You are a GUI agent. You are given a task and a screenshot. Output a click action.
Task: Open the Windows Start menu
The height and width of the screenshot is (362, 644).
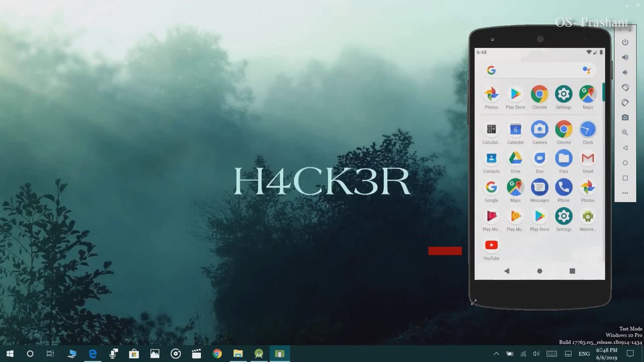(x=10, y=354)
